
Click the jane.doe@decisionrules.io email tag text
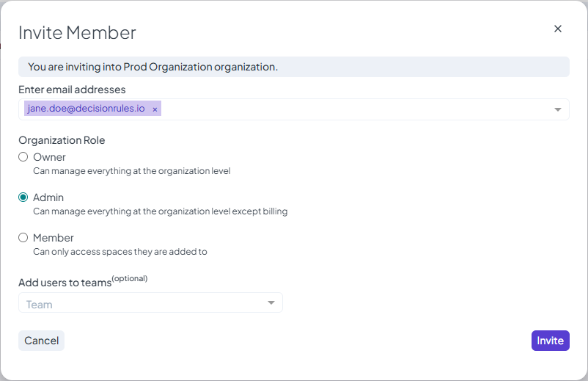tap(86, 109)
